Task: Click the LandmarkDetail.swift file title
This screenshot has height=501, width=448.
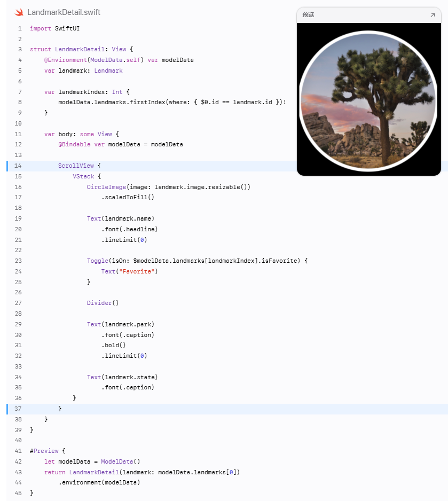Action: point(64,12)
